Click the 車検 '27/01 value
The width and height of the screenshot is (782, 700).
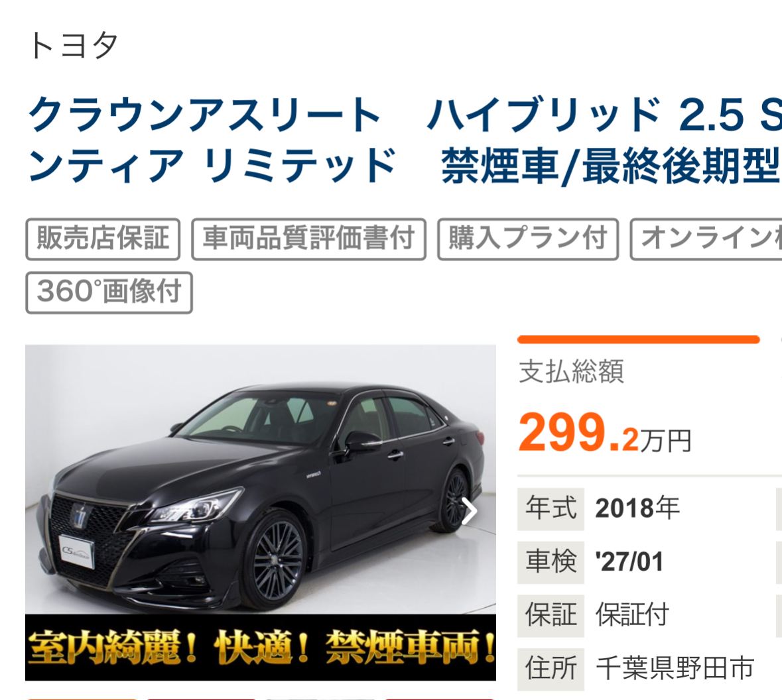[629, 562]
